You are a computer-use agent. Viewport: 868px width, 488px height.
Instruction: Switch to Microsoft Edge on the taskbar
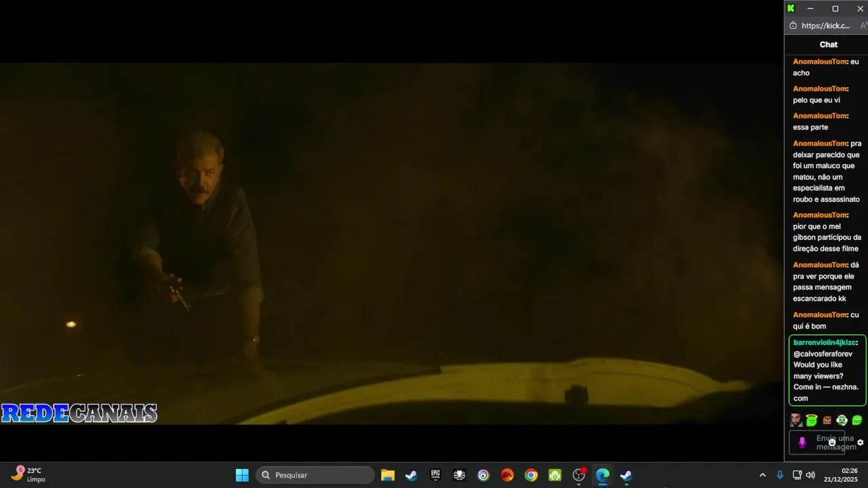click(x=602, y=475)
